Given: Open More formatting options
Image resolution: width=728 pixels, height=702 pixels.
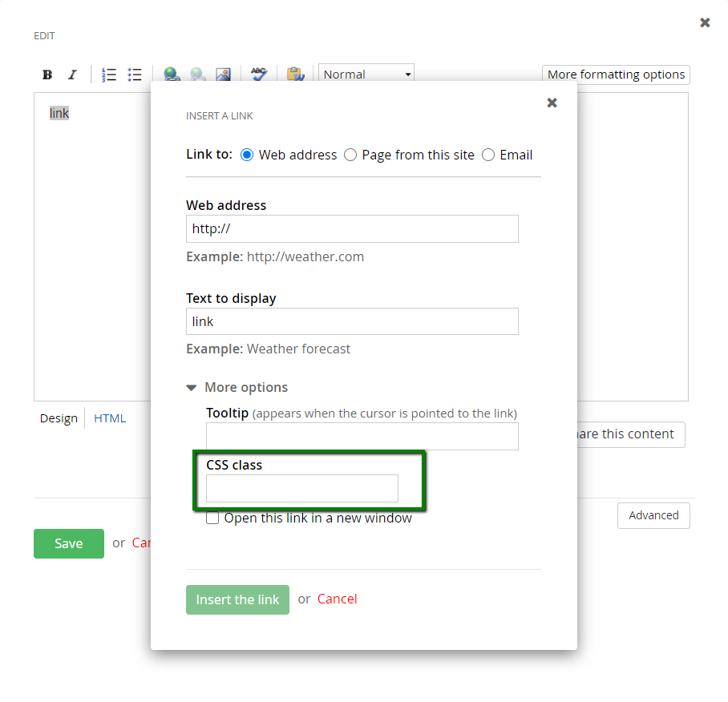Looking at the screenshot, I should pyautogui.click(x=616, y=75).
